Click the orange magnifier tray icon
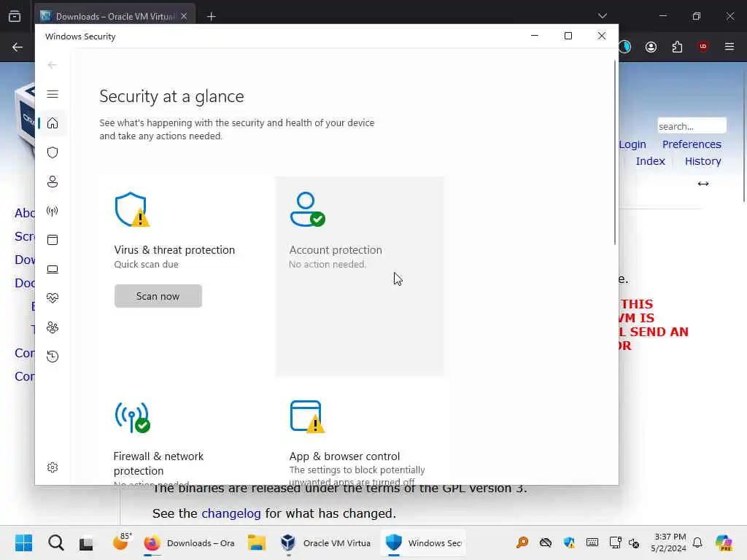 pyautogui.click(x=522, y=542)
